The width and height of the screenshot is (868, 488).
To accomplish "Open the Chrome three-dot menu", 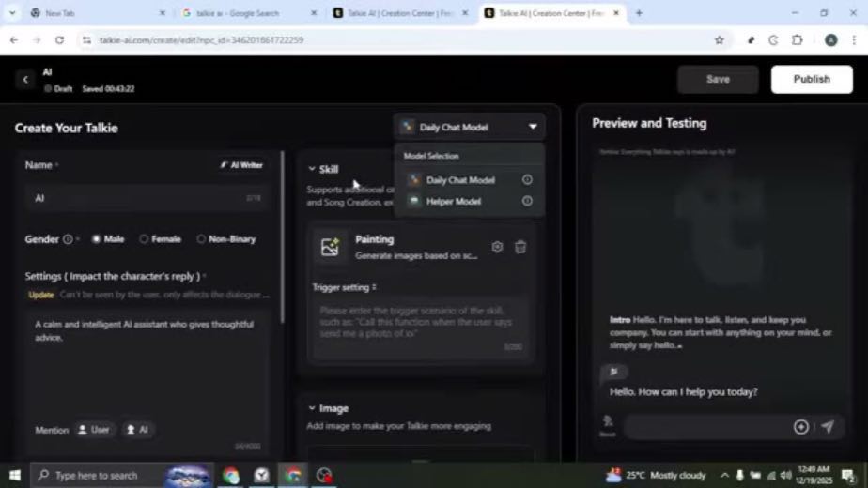I will (854, 39).
